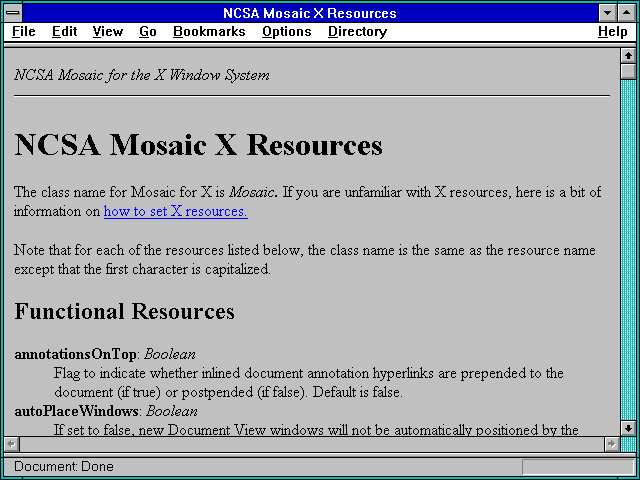Click the italic word 'Mosaic' in the paragraph
The width and height of the screenshot is (640, 480).
tap(251, 192)
